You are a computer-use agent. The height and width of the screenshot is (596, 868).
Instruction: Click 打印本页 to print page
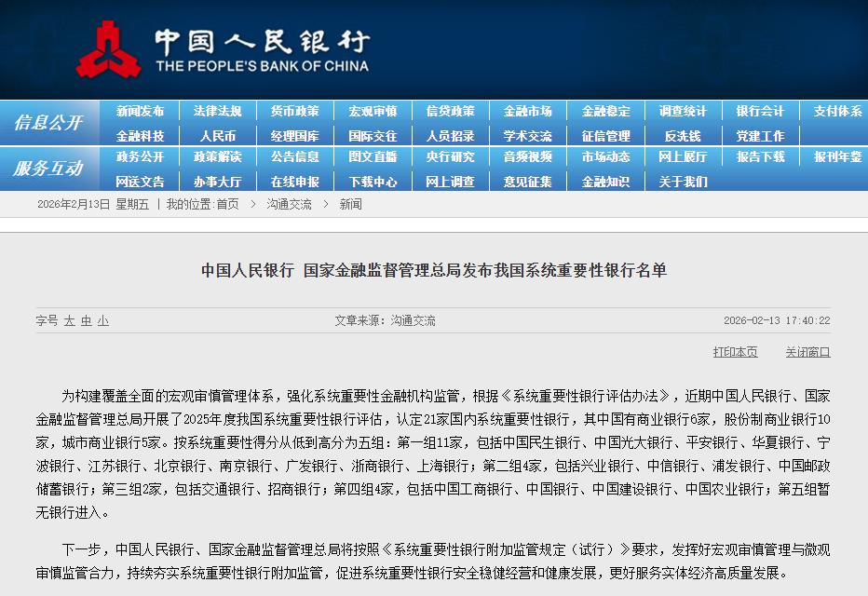[x=735, y=352]
